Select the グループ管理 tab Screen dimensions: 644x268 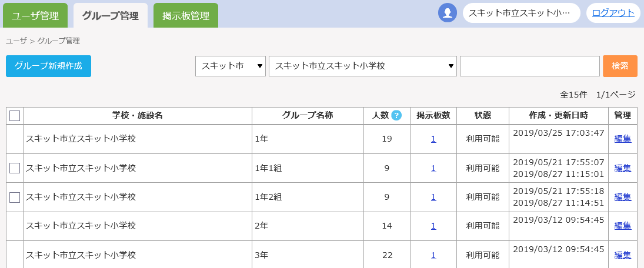pos(111,16)
